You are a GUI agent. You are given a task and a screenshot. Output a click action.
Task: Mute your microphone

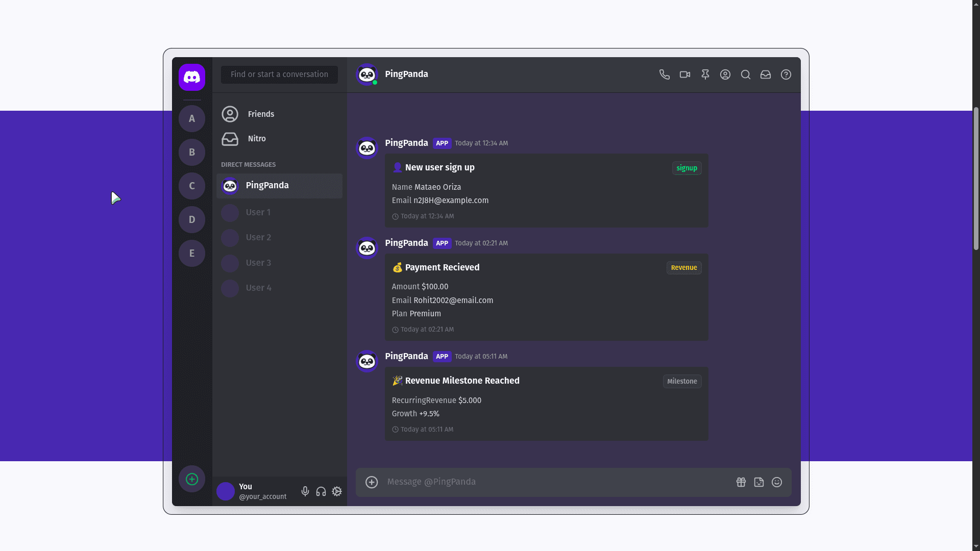(x=305, y=491)
